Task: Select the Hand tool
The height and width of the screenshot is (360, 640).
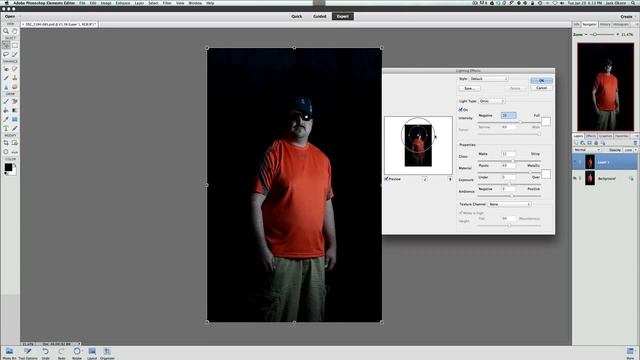Action: pyautogui.click(x=15, y=31)
